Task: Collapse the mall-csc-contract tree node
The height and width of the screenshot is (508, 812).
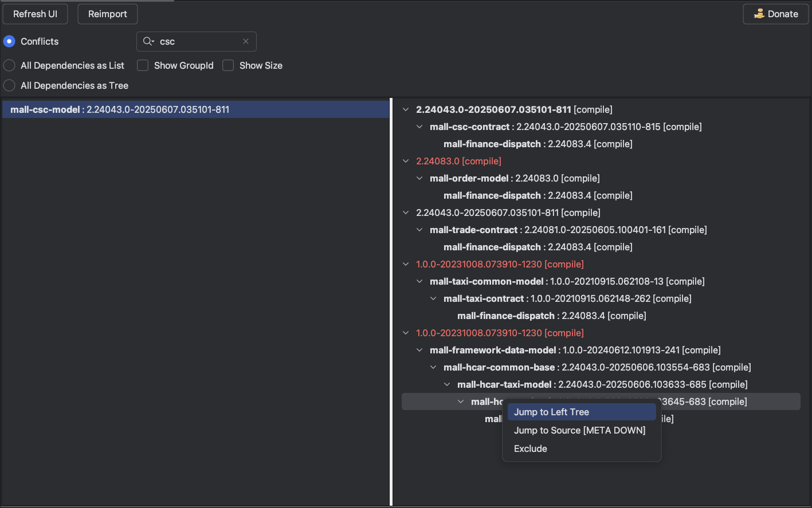Action: coord(419,127)
